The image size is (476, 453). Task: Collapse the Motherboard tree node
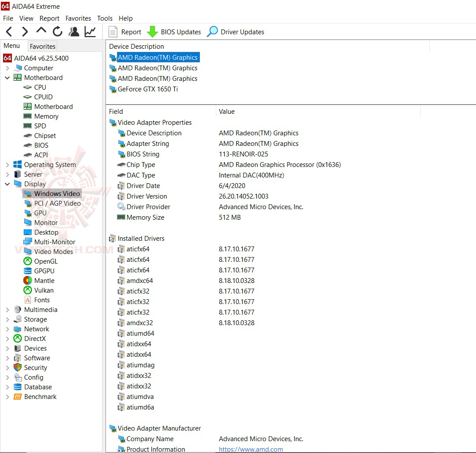7,78
